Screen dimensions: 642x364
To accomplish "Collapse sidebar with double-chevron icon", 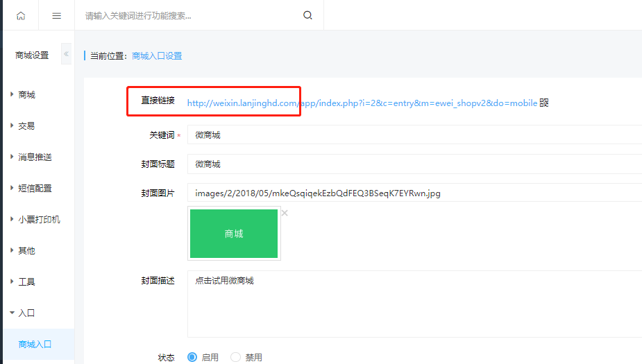I will (x=66, y=54).
